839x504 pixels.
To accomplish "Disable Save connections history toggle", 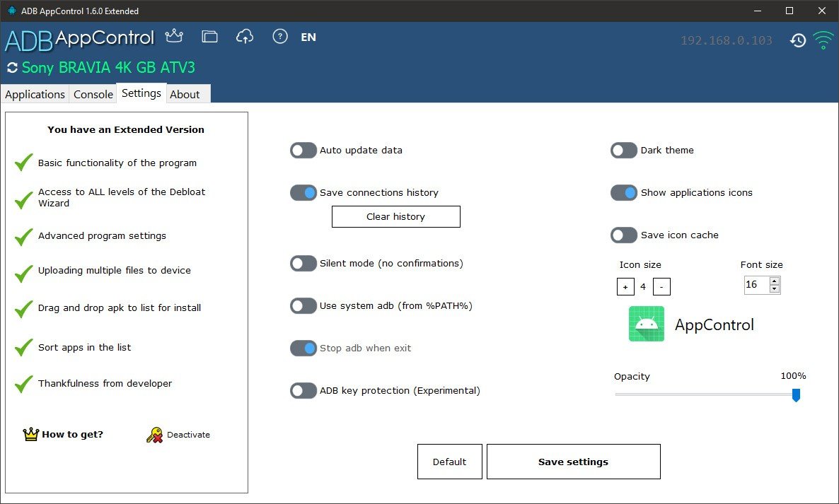I will tap(303, 192).
